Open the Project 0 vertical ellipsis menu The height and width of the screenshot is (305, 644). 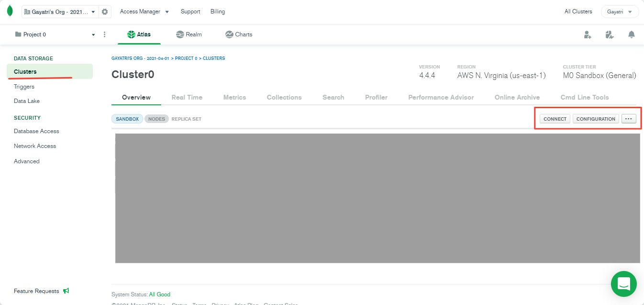[x=104, y=34]
